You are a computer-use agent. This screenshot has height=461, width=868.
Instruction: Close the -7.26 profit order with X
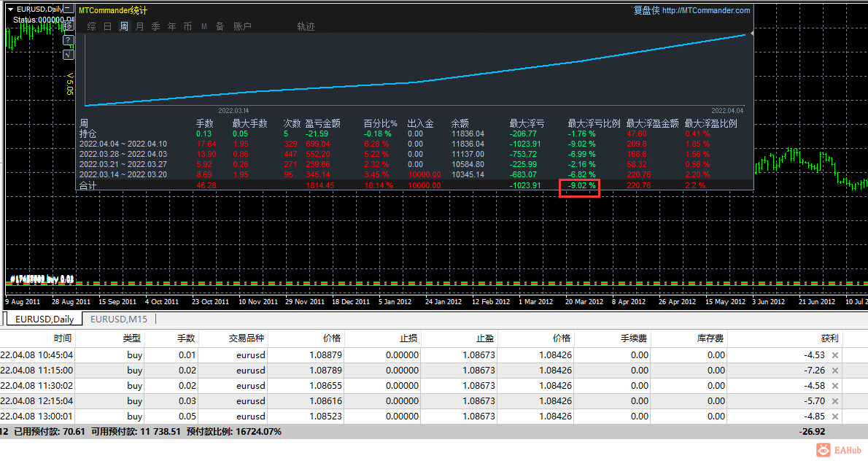(835, 371)
